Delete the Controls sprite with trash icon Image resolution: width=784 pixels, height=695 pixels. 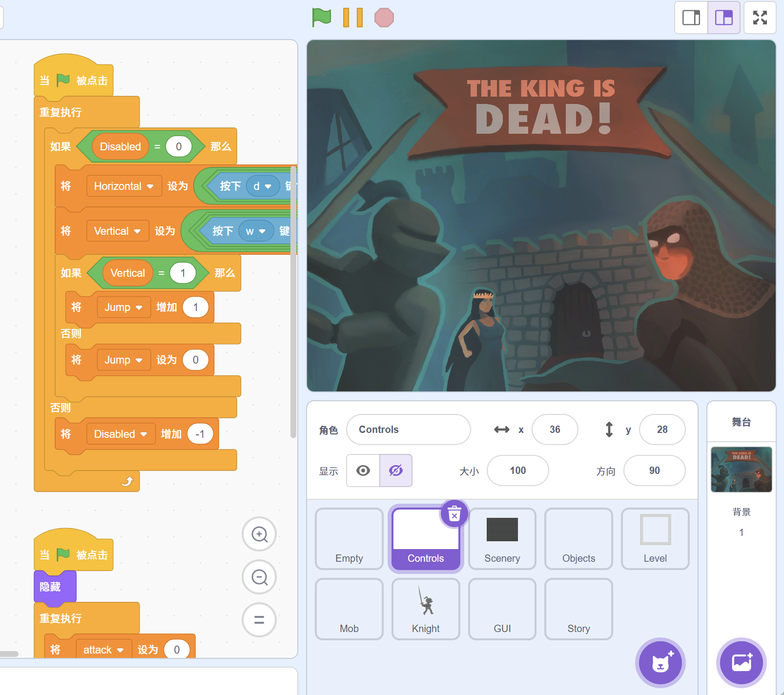454,514
